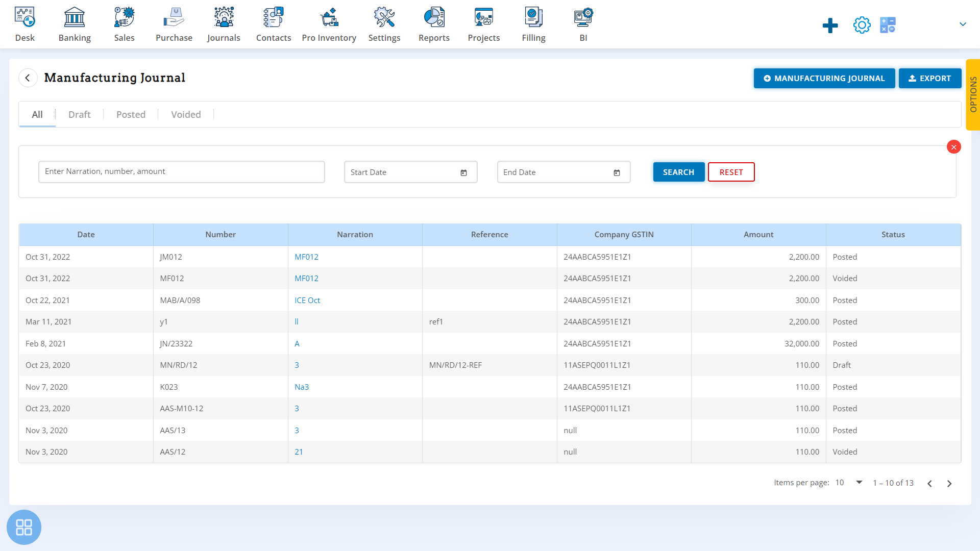Open the ICE Oct narration link
This screenshot has width=980, height=551.
pos(307,300)
